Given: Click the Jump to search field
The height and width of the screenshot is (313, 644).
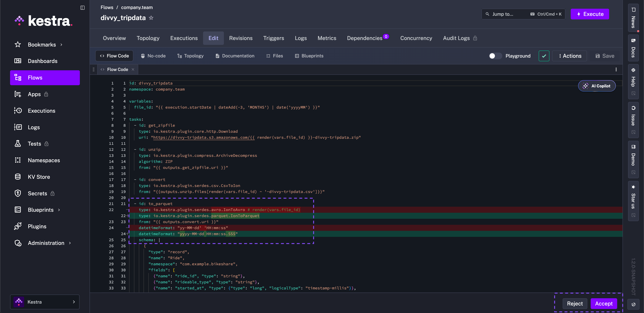Looking at the screenshot, I should click(x=510, y=14).
